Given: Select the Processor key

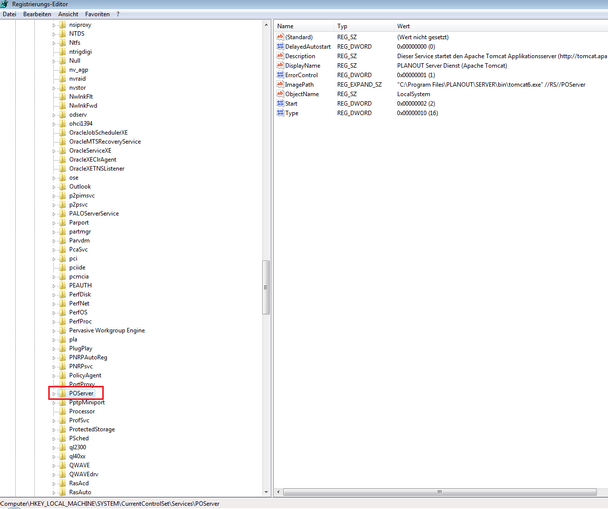Looking at the screenshot, I should pyautogui.click(x=82, y=411).
